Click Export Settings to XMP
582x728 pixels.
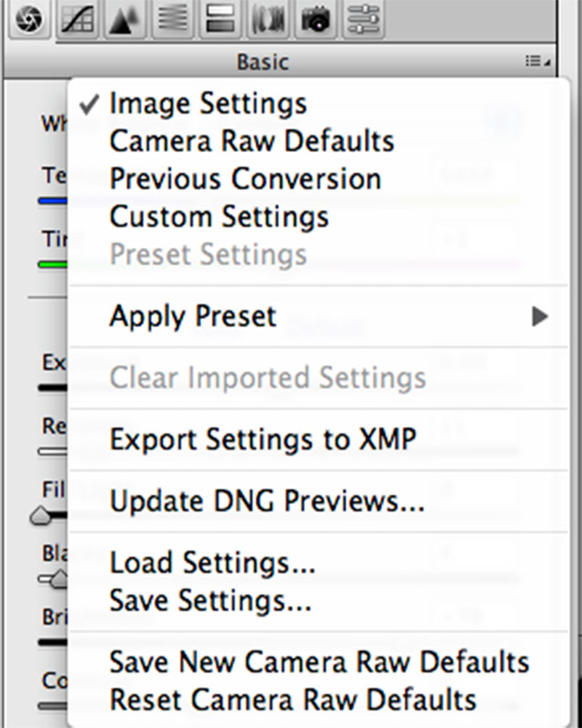(x=263, y=440)
